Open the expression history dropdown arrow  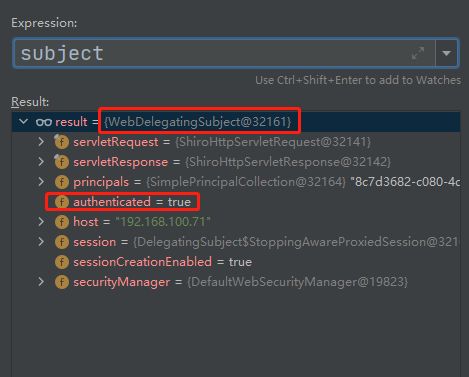(x=446, y=53)
